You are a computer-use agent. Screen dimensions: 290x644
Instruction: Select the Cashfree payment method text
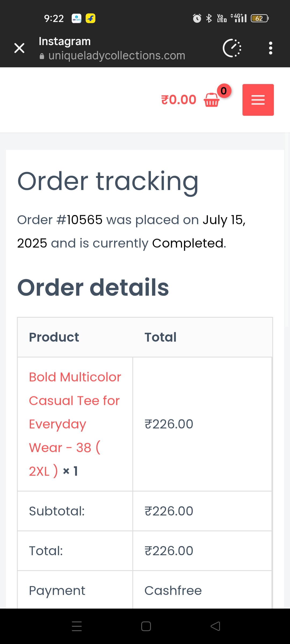click(x=173, y=591)
